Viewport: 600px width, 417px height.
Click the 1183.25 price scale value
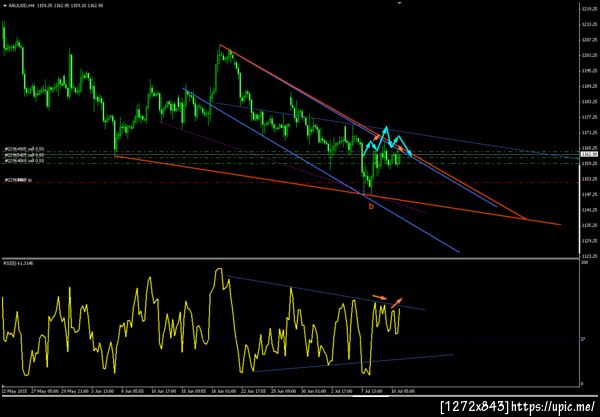point(590,101)
